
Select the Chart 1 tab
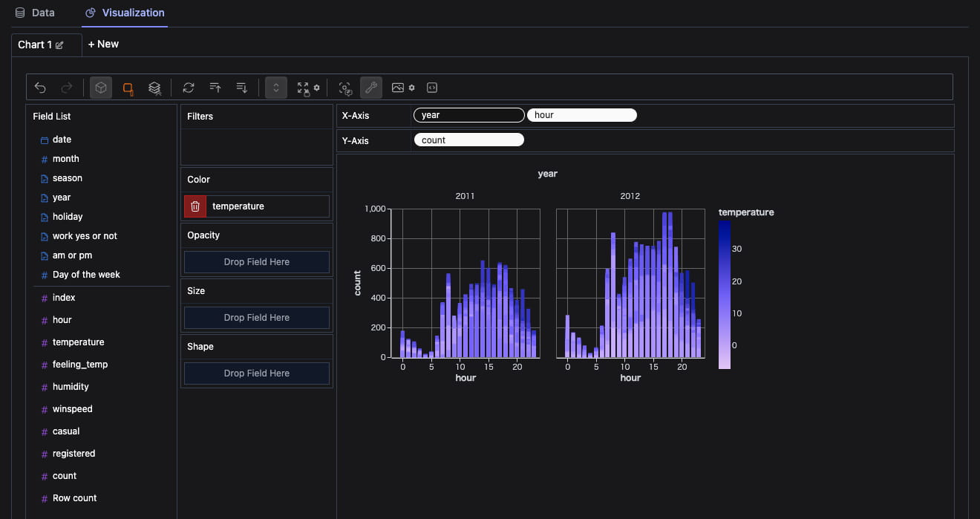35,45
